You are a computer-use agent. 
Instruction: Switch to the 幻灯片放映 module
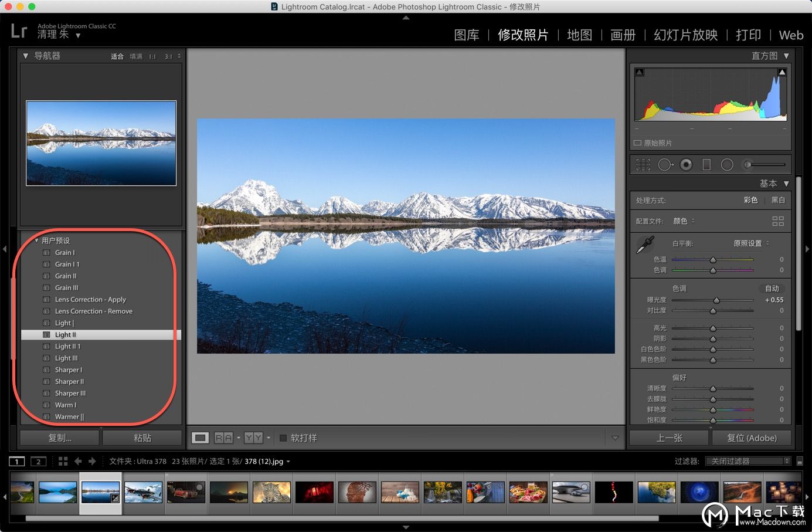(685, 35)
